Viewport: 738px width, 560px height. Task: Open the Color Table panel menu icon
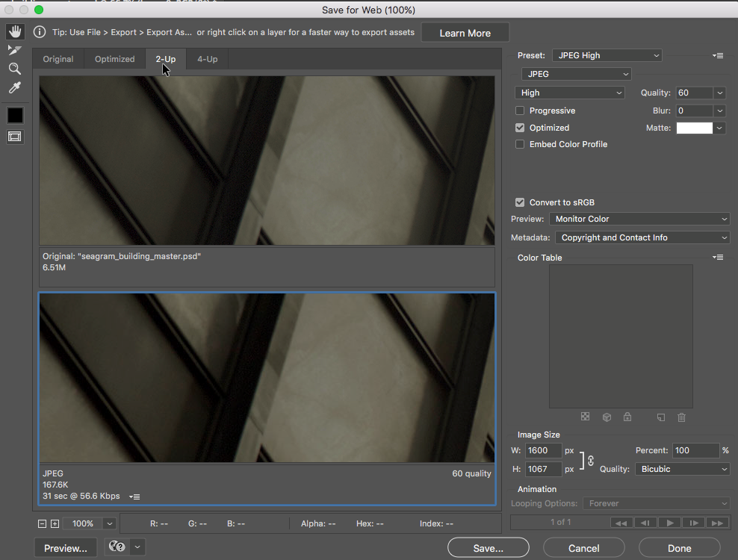[x=718, y=257]
